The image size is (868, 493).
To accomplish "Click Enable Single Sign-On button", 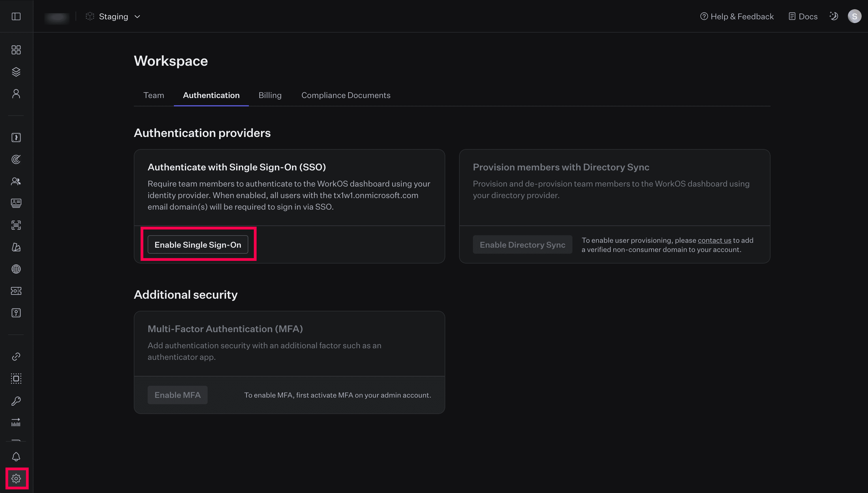I will (198, 244).
